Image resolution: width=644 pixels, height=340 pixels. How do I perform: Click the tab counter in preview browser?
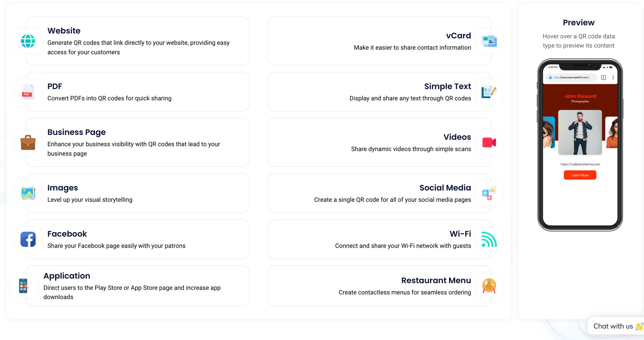(x=603, y=78)
